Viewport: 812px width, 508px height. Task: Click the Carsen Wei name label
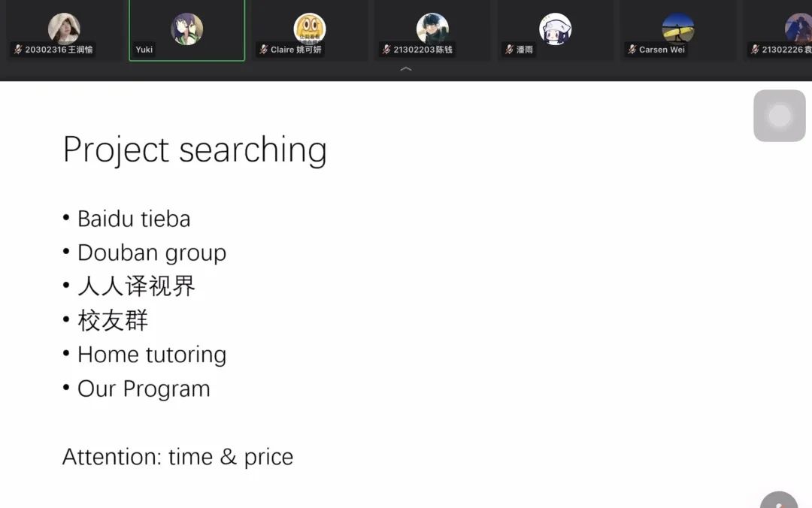[662, 50]
